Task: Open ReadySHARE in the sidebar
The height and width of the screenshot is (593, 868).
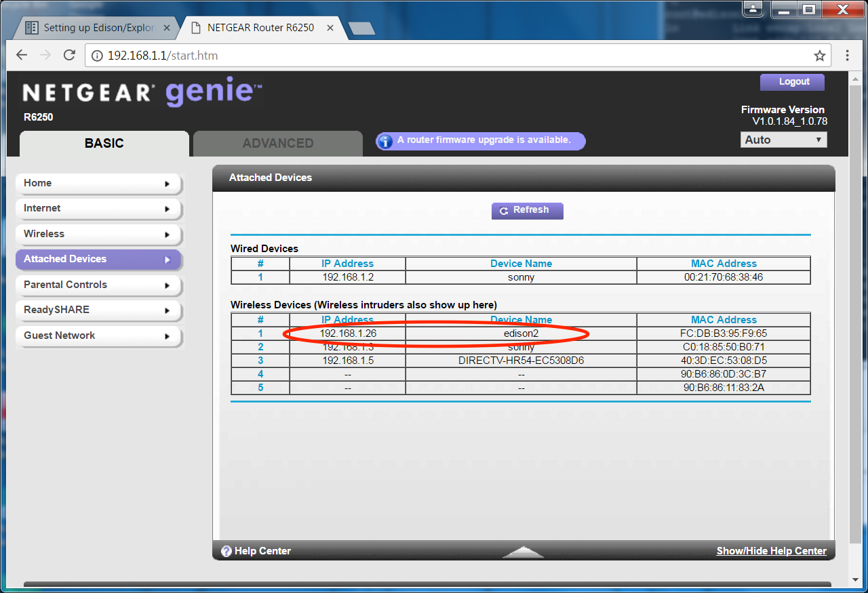Action: point(98,310)
